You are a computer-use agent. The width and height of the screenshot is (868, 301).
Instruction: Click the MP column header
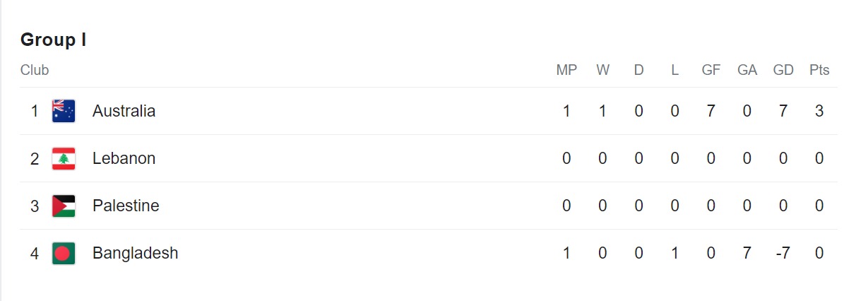point(566,70)
